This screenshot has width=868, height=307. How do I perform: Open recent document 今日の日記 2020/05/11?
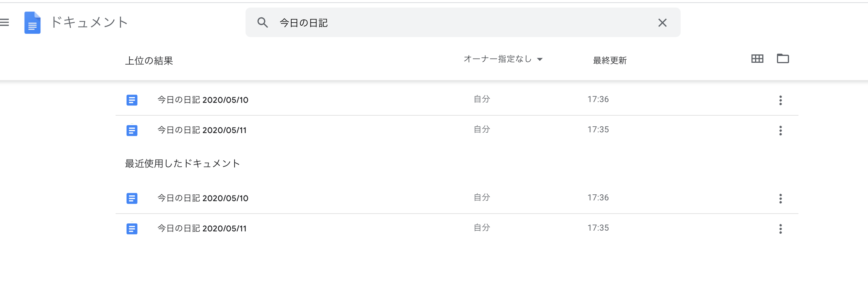(202, 229)
